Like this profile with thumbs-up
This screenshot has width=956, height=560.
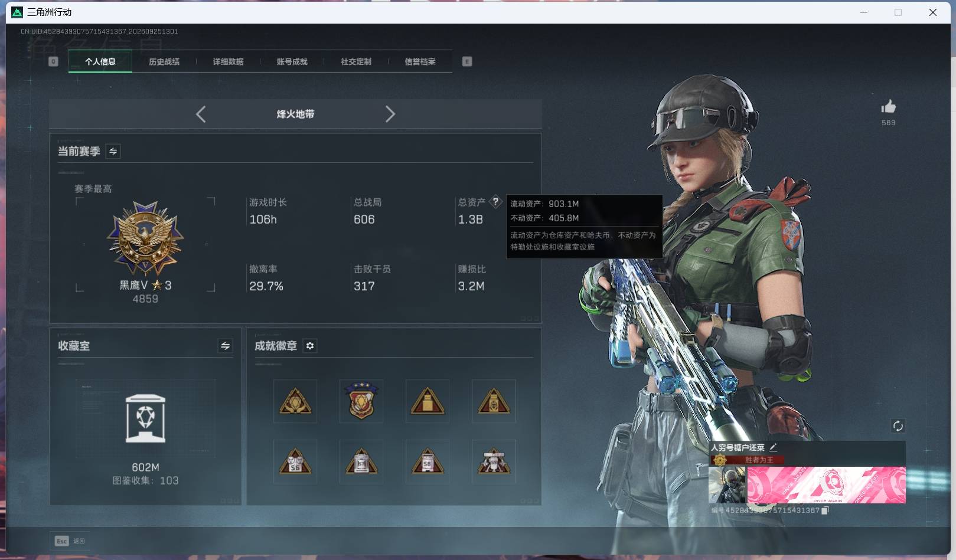tap(889, 106)
